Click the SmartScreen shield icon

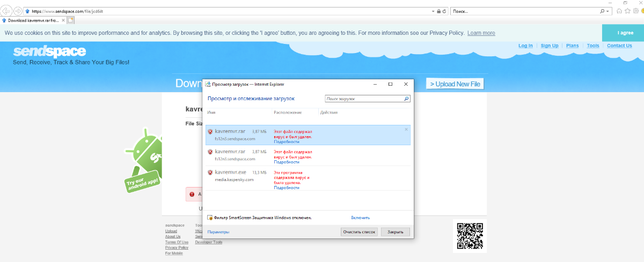point(210,218)
